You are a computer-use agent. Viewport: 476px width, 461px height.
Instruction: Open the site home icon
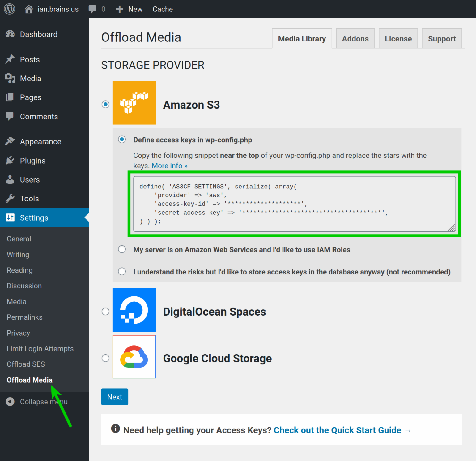(29, 9)
